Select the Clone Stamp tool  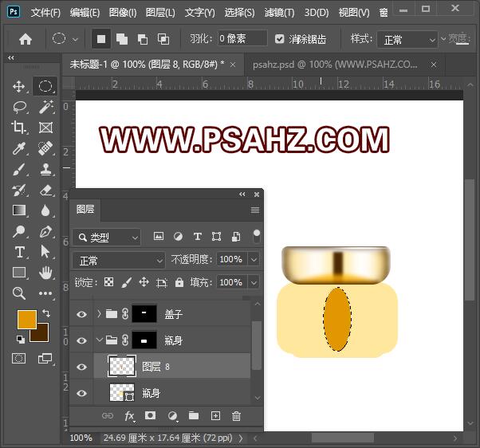click(x=45, y=169)
